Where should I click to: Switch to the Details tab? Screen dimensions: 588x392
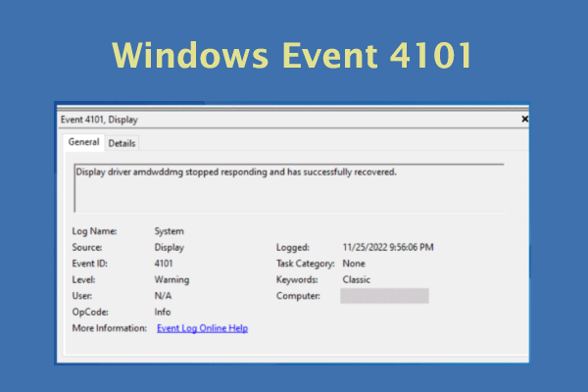coord(122,143)
